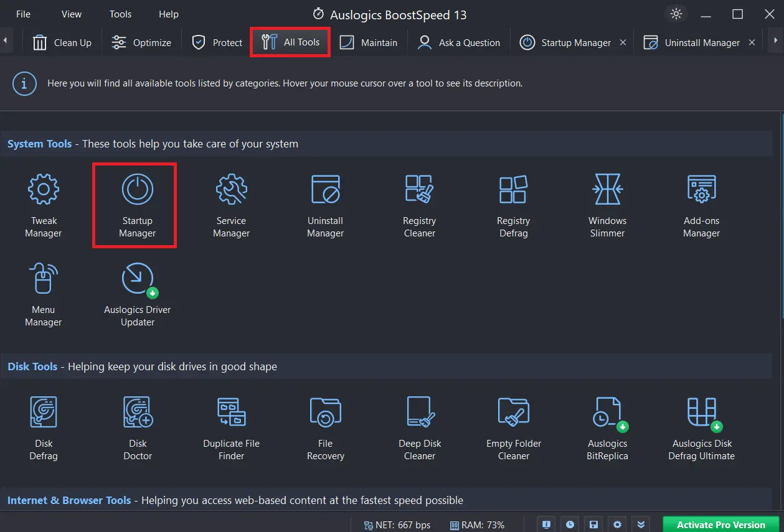Launch Registry Cleaner
The image size is (784, 532).
419,205
